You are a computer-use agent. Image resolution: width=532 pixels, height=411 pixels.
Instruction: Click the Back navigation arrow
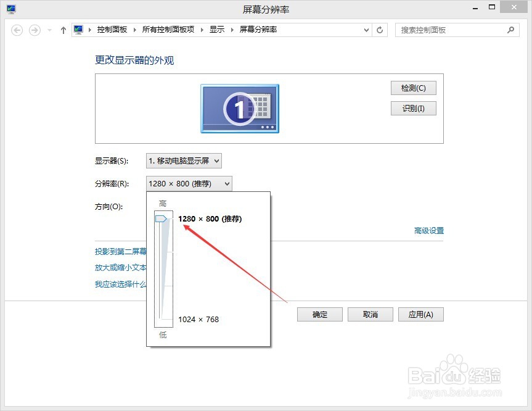click(17, 30)
